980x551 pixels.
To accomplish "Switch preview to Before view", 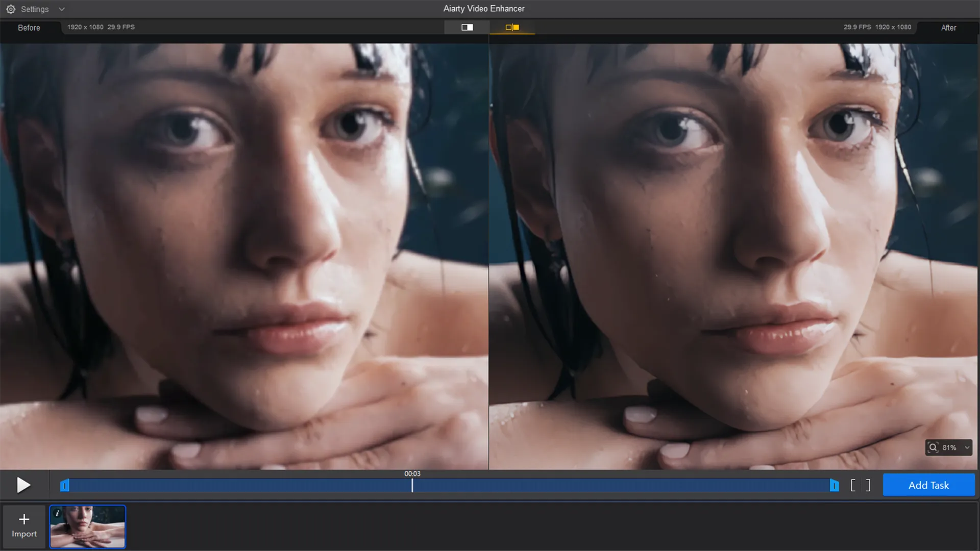I will click(x=29, y=28).
